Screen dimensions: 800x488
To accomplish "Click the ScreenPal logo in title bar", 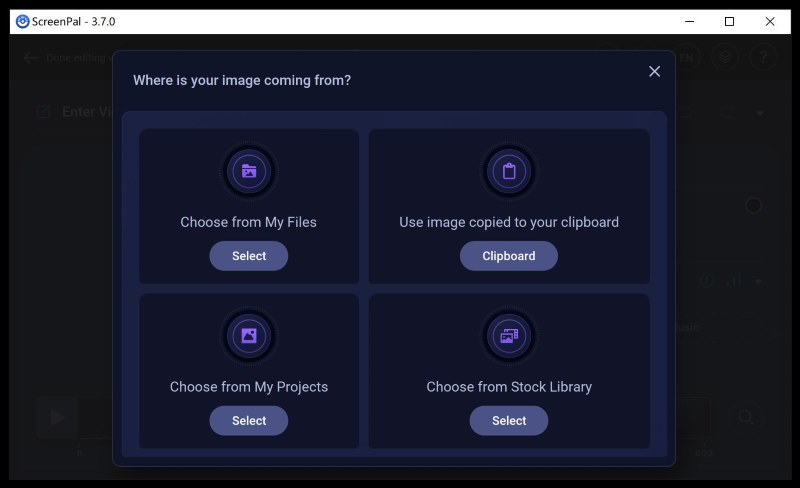I will [x=22, y=21].
